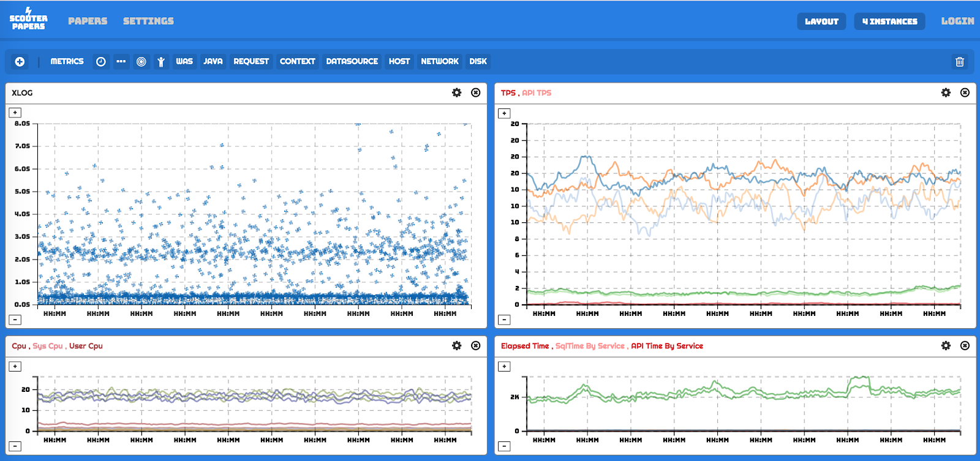The width and height of the screenshot is (980, 461).
Task: Click the Login link
Action: coord(957,21)
